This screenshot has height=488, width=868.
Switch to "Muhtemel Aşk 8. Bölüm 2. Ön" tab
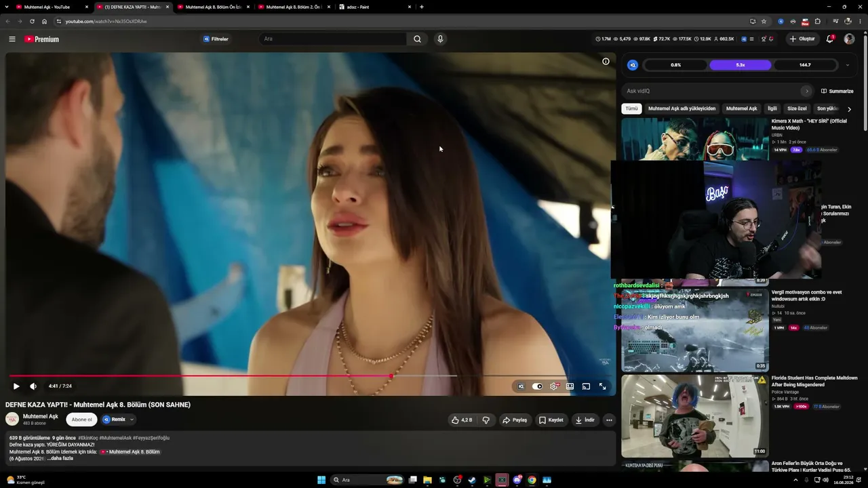294,7
